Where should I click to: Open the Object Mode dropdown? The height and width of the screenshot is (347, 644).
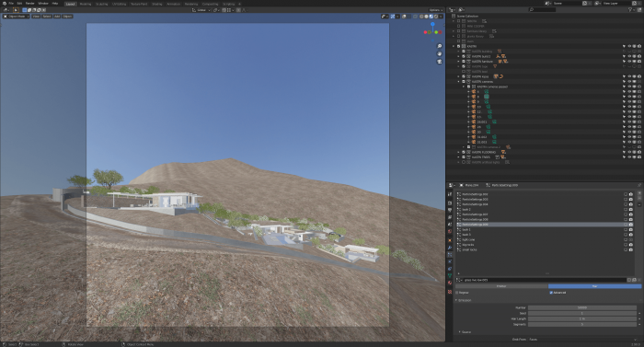pyautogui.click(x=17, y=17)
